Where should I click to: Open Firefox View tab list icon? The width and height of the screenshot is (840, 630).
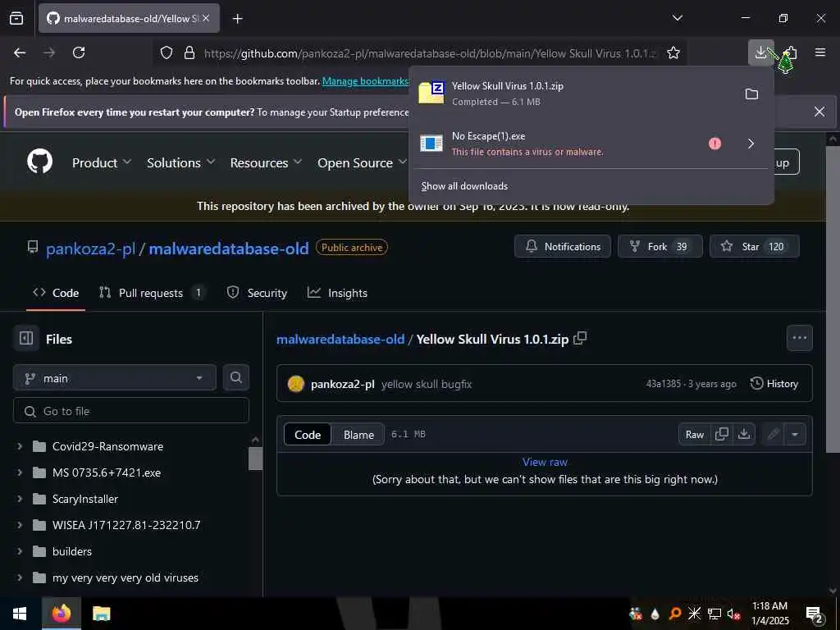[16, 18]
